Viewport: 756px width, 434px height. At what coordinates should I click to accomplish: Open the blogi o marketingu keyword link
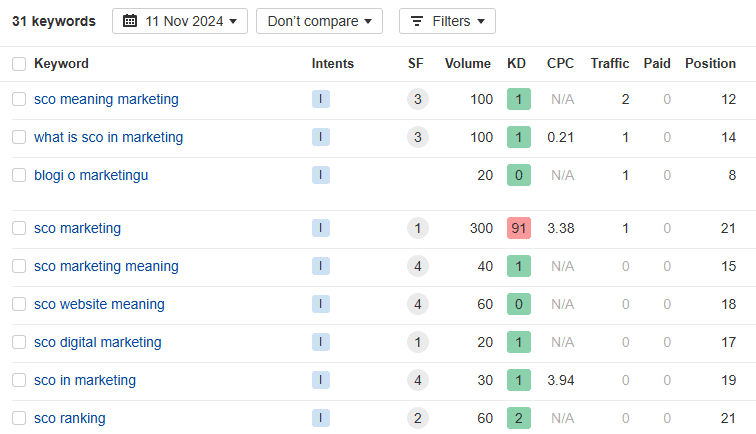pos(91,175)
